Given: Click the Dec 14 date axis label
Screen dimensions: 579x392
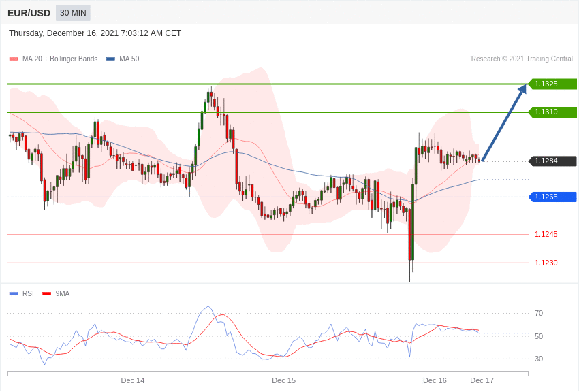Looking at the screenshot, I should (133, 380).
